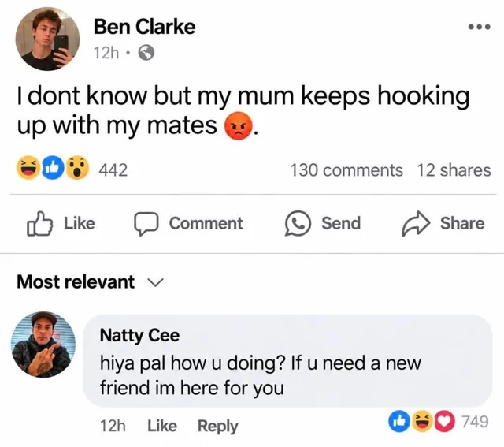Click the wow reaction emoji on post
The width and height of the screenshot is (504, 447).
tap(77, 168)
